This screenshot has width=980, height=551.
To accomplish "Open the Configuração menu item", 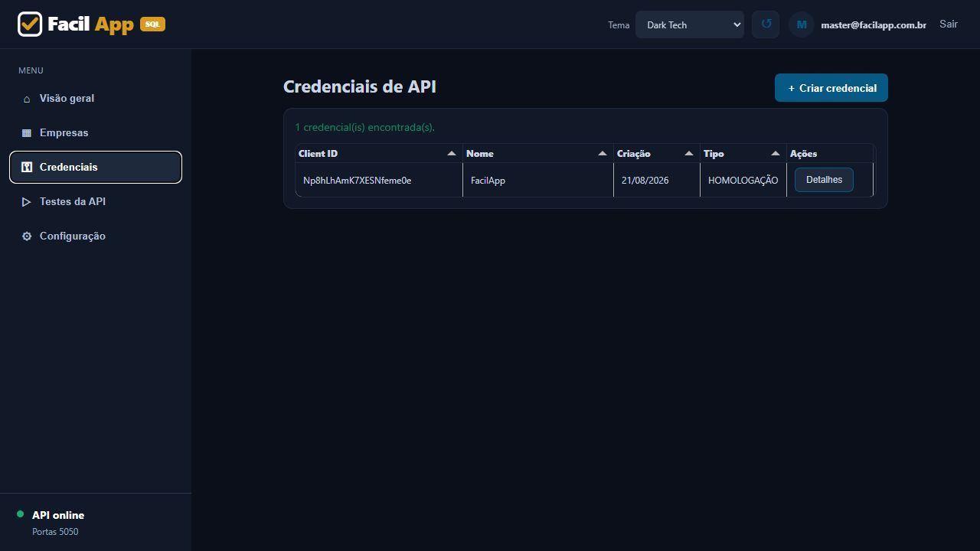I will click(96, 236).
